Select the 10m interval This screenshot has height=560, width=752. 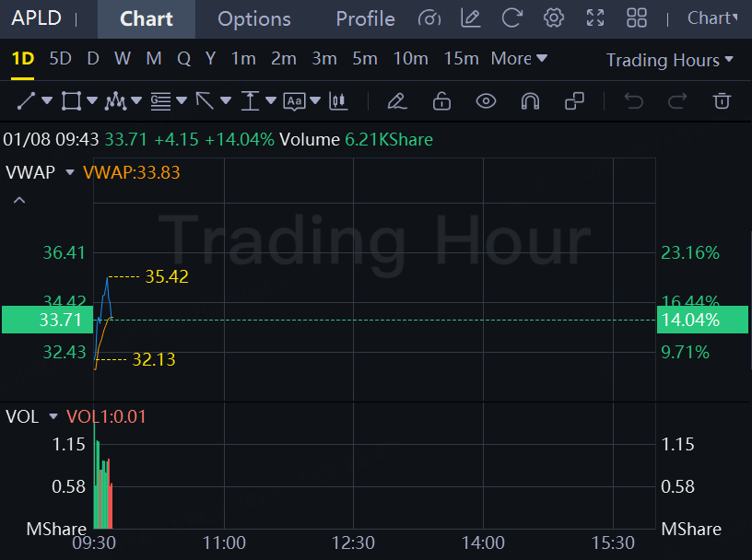(410, 59)
